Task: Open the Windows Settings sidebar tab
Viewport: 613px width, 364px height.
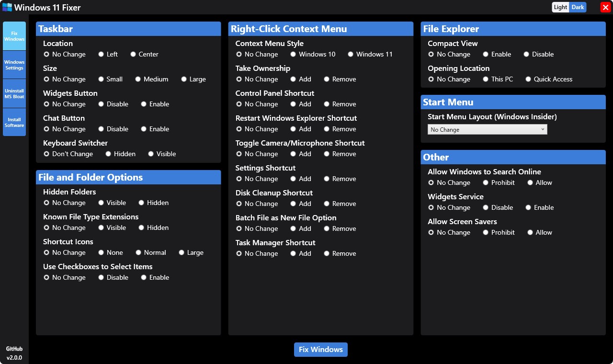Action: coord(14,65)
